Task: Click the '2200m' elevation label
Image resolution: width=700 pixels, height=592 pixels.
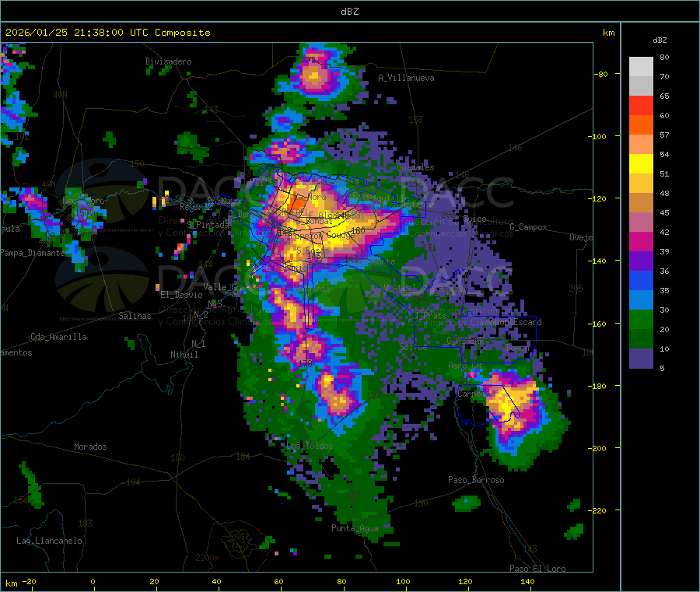Action: click(x=207, y=558)
